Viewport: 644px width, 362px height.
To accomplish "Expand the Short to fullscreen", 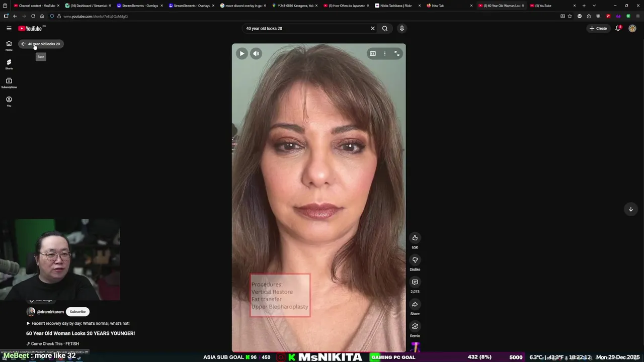I will click(x=397, y=53).
